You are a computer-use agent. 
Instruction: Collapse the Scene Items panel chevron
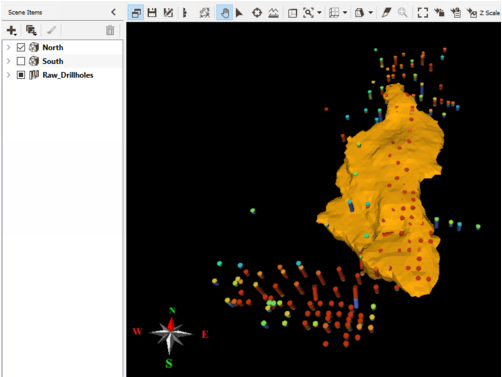pos(113,12)
